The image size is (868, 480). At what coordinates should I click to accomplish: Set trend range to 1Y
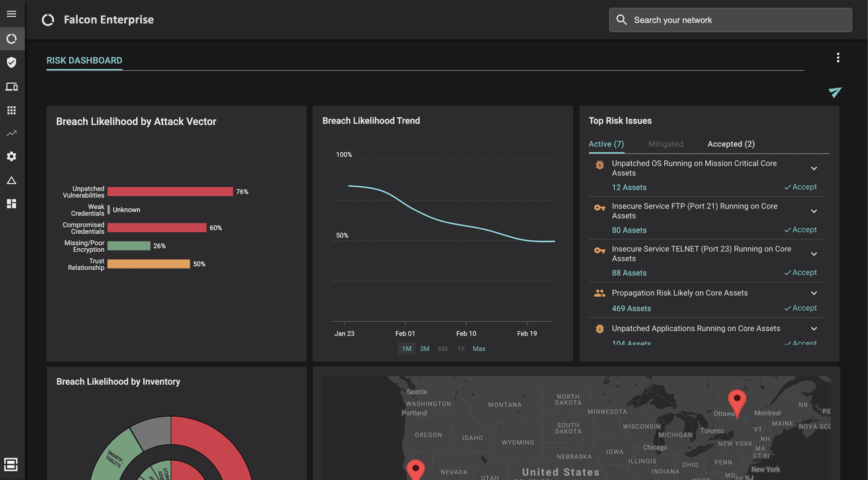tap(461, 349)
